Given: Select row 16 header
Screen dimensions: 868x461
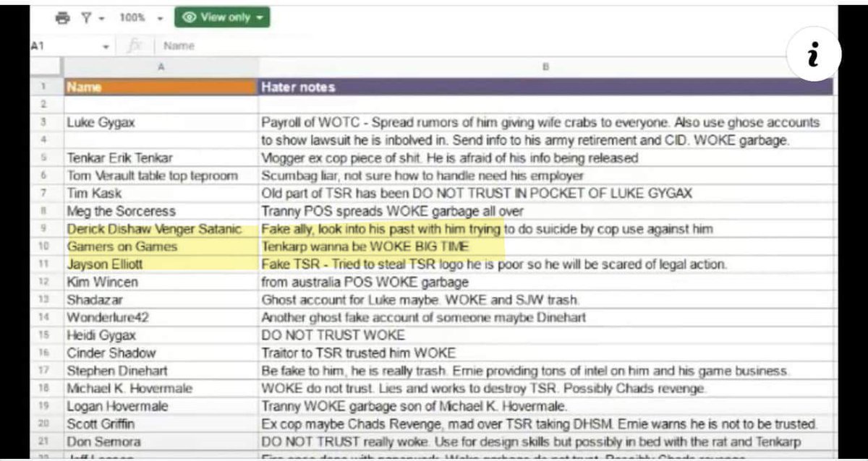Looking at the screenshot, I should point(45,353).
